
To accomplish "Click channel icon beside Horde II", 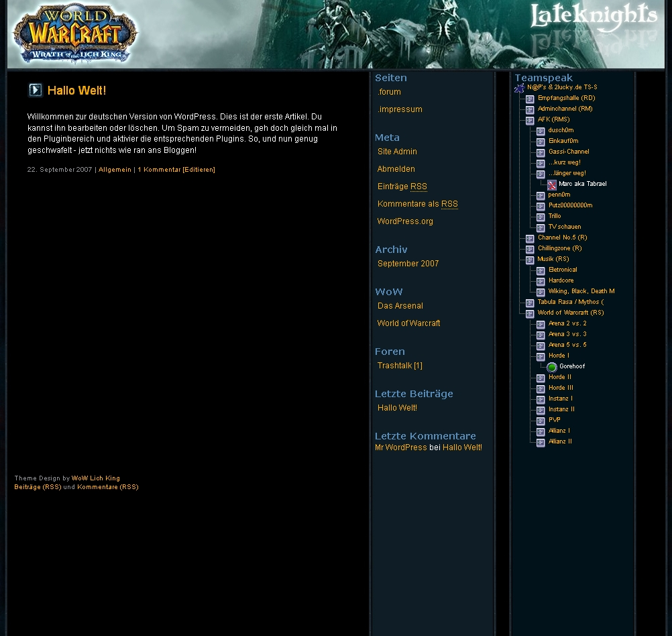I will pyautogui.click(x=541, y=378).
